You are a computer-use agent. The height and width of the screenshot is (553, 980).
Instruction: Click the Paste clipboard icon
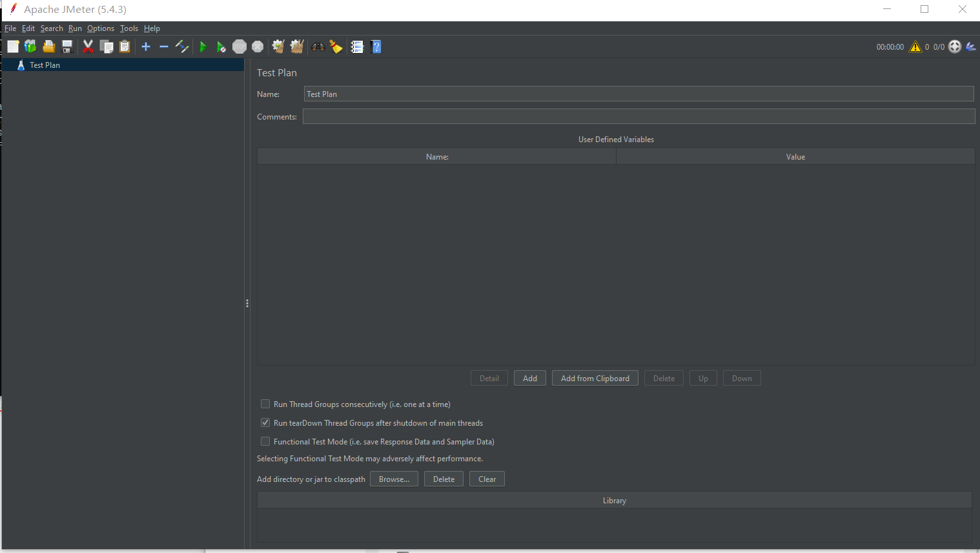point(125,47)
